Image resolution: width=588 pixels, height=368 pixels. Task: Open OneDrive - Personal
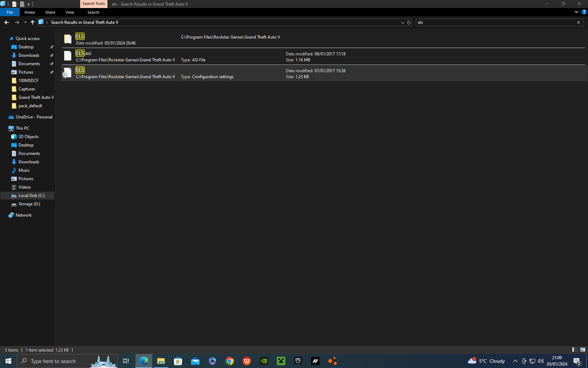(34, 117)
